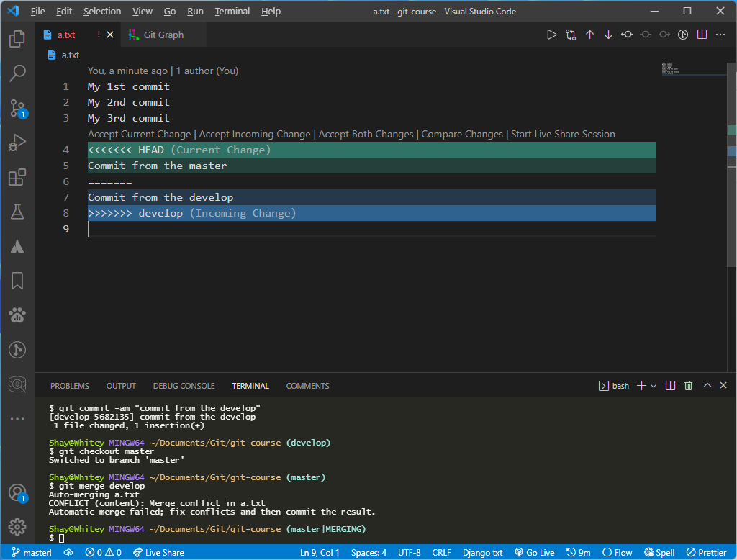Open Source Control view with 1 change
The height and width of the screenshot is (560, 737).
(17, 108)
